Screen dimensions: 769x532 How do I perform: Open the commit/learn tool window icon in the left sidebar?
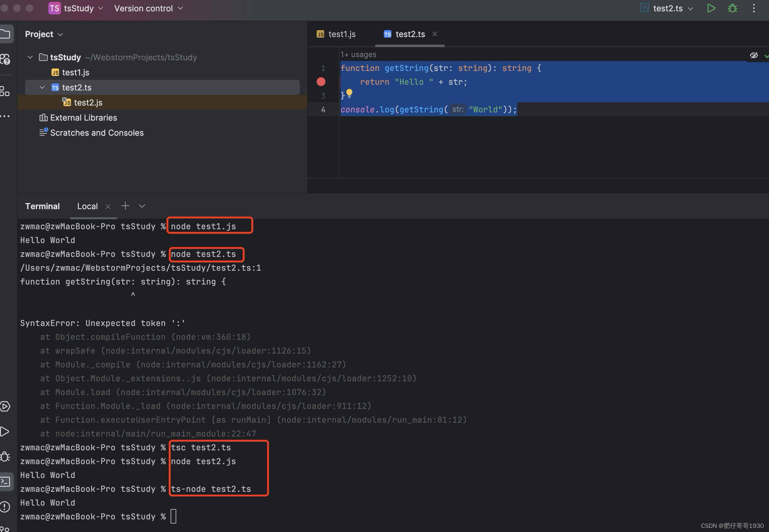point(5,59)
